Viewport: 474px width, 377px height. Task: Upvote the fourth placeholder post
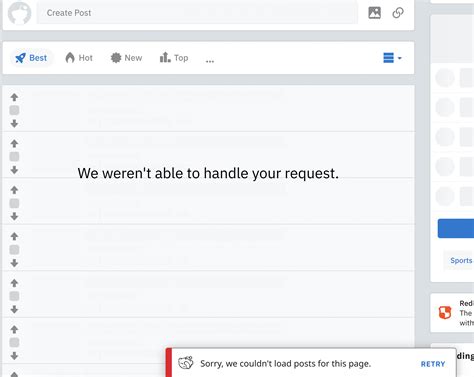tap(14, 237)
